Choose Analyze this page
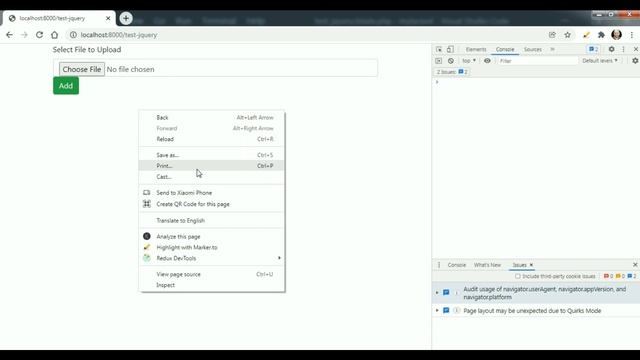 (x=212, y=236)
